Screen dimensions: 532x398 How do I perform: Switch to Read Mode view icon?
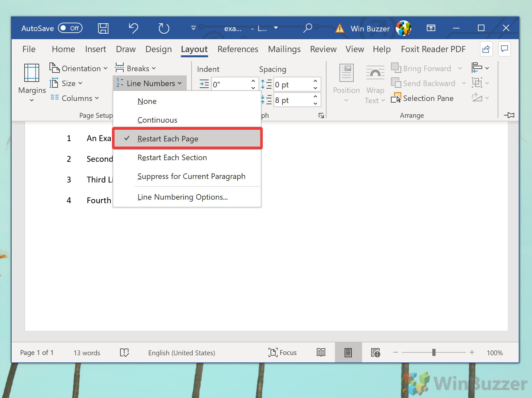pos(321,353)
